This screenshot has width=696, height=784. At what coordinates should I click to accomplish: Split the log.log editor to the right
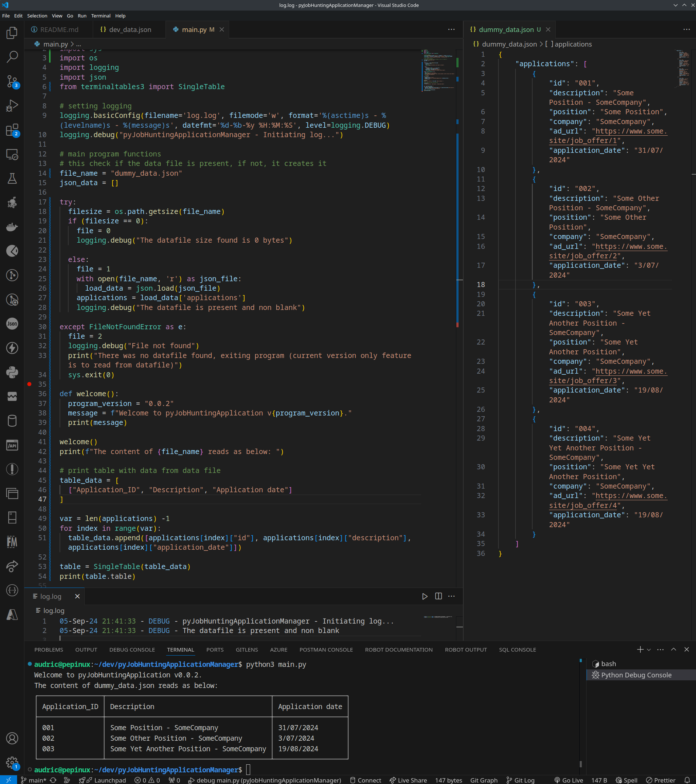click(438, 596)
